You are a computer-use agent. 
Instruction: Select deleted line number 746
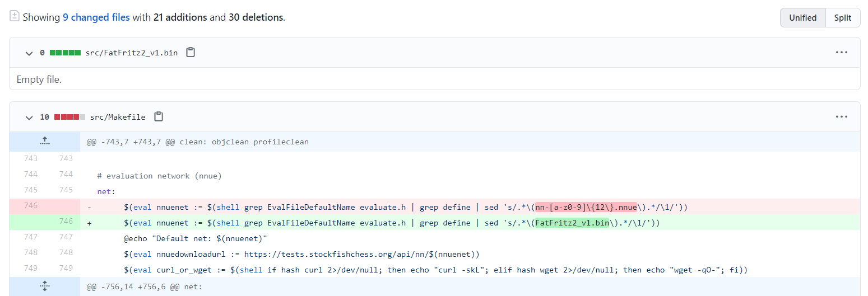[31, 205]
